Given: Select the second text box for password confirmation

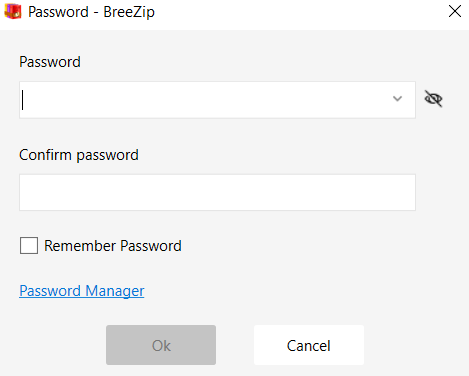Looking at the screenshot, I should 217,192.
